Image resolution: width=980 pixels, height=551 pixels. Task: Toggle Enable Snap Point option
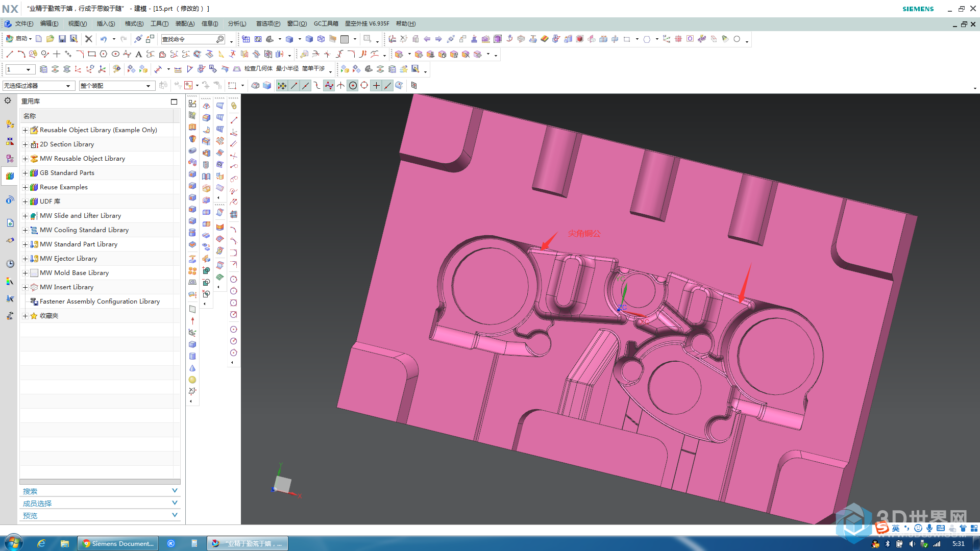(x=282, y=86)
